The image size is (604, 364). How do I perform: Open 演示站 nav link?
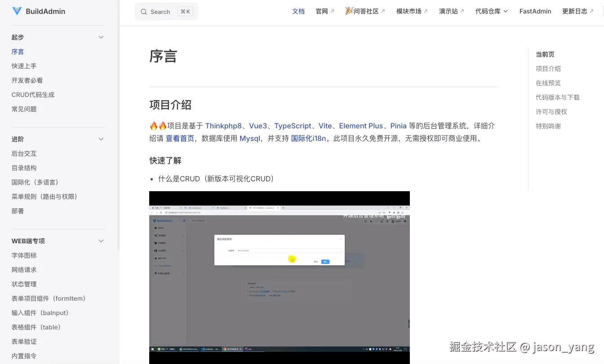(x=452, y=11)
